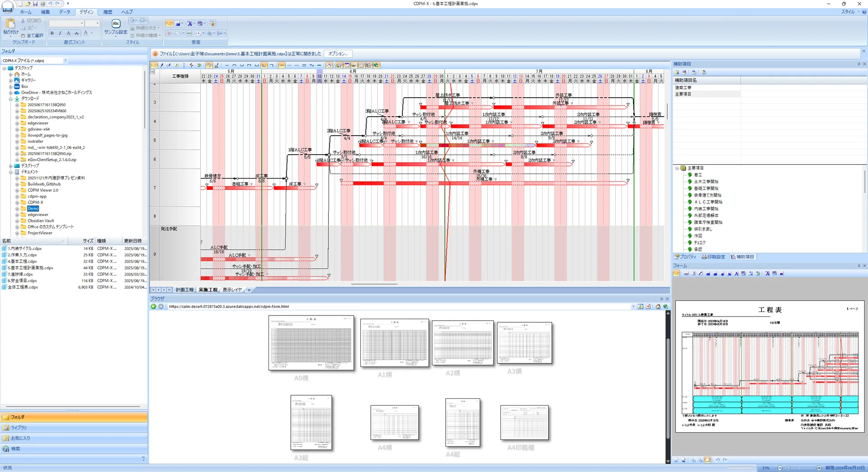Open お気に入り navigation pane button

74,438
